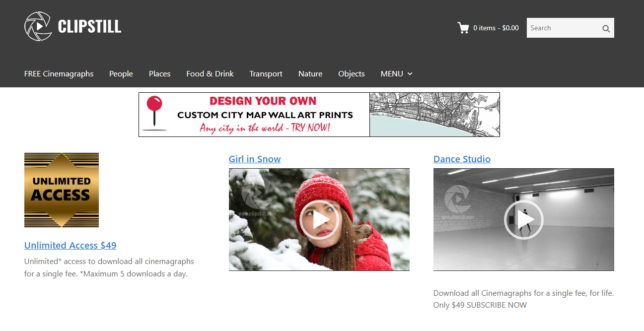Play the Dance Studio cinemagraph
The image size is (644, 331).
click(x=523, y=219)
